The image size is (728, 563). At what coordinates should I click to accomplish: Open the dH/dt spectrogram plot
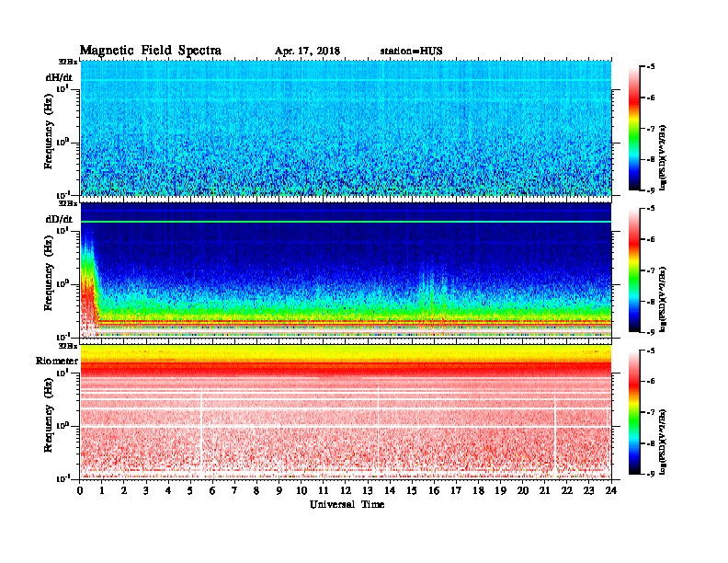[x=346, y=128]
